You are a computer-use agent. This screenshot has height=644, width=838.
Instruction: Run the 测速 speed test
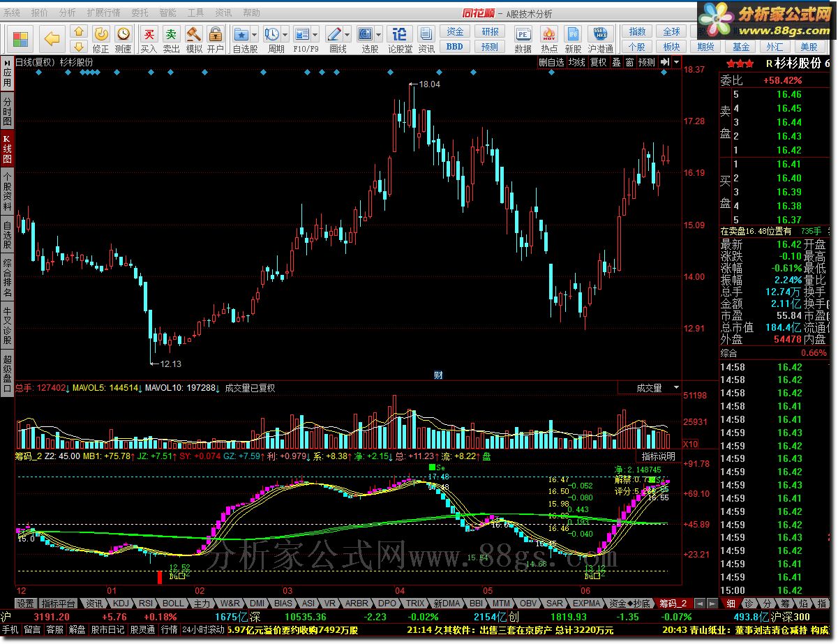pyautogui.click(x=123, y=39)
